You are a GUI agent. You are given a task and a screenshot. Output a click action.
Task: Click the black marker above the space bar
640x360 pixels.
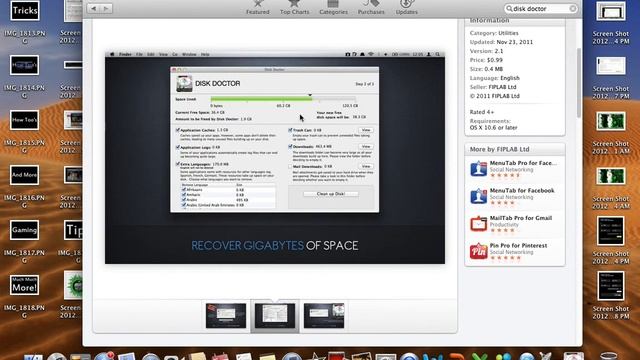pos(310,95)
